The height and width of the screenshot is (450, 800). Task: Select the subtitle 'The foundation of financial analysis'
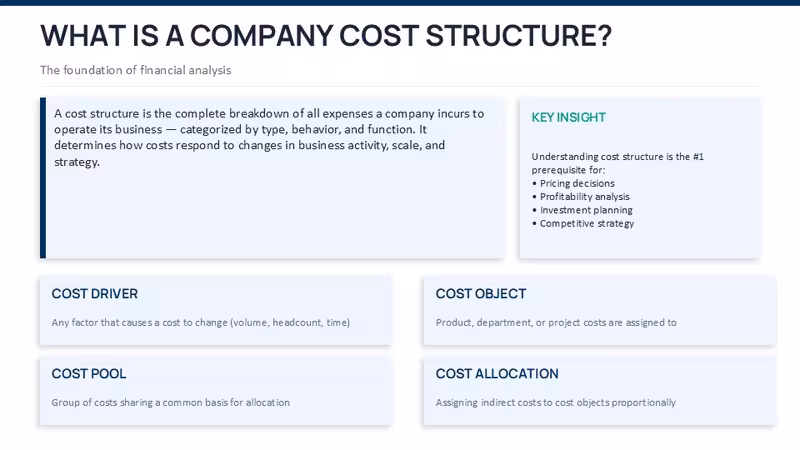coord(136,70)
